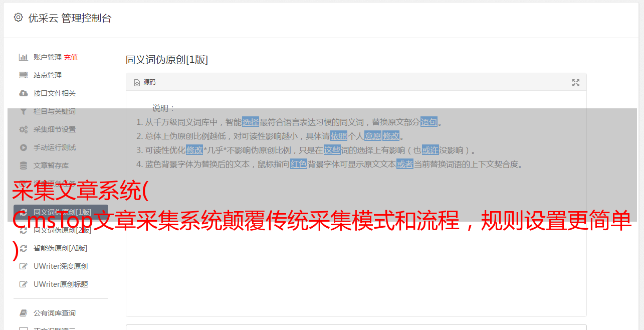Click the 接口文件相关 cloud upload icon
This screenshot has height=330, width=644.
tap(23, 93)
